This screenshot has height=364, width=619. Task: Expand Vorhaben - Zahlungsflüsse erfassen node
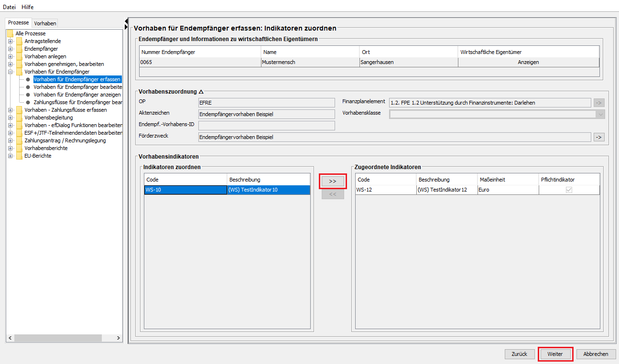(10, 110)
